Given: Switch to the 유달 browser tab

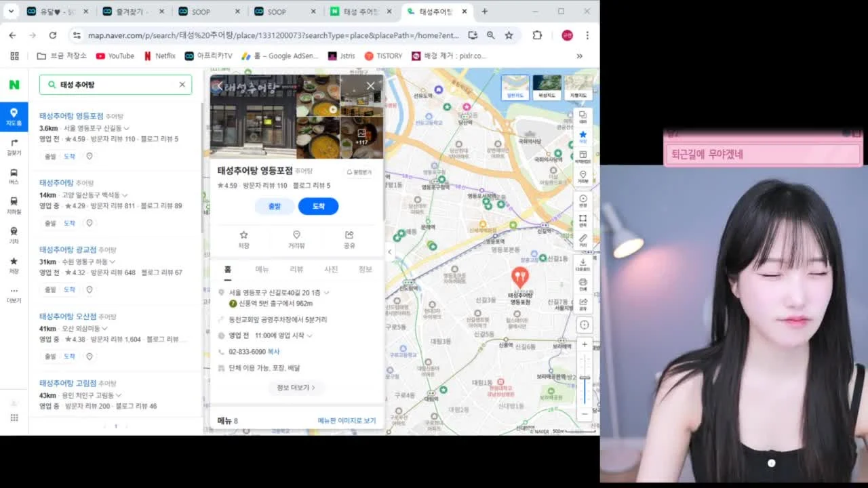Looking at the screenshot, I should coord(58,12).
